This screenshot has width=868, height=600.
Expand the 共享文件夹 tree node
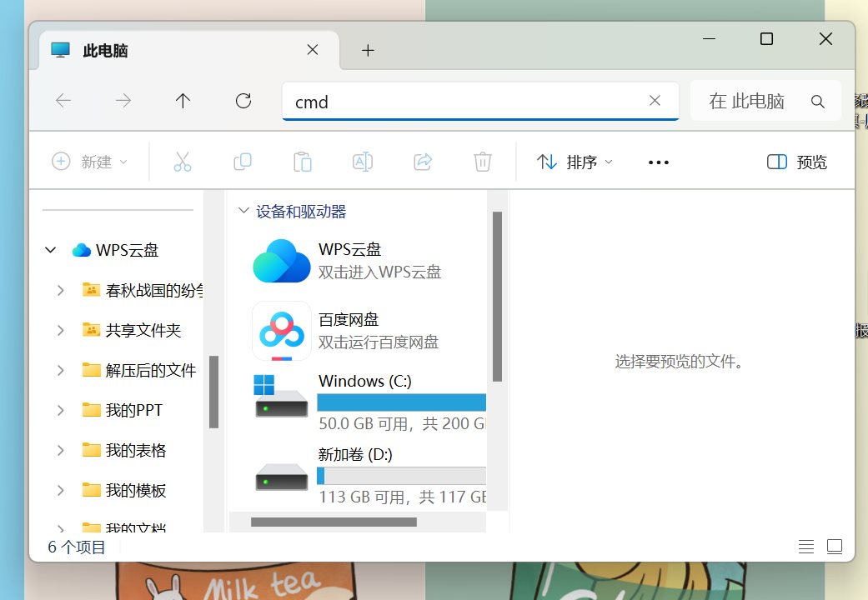pos(61,331)
